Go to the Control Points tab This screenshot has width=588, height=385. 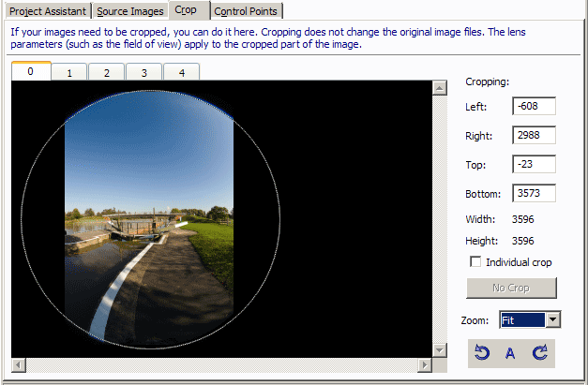point(247,11)
